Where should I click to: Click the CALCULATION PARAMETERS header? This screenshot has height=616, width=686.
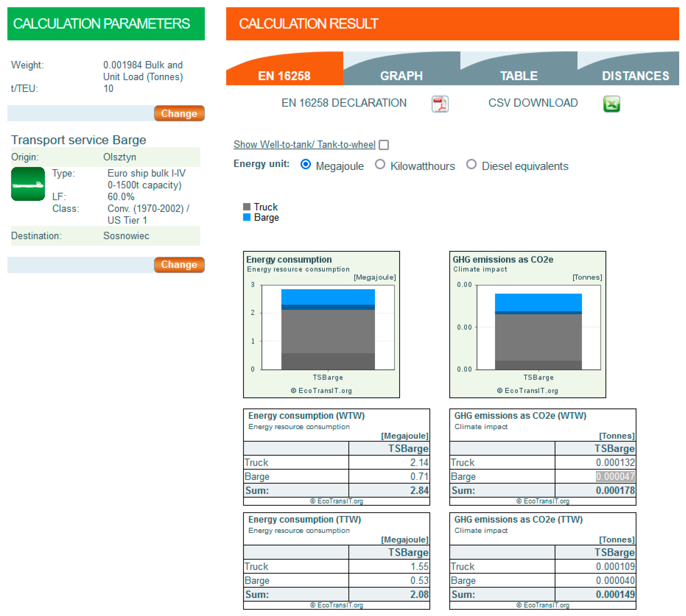(106, 24)
